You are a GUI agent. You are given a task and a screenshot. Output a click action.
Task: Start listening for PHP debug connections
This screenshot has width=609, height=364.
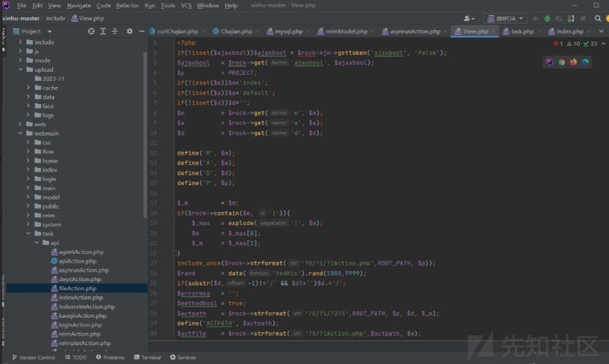571,19
